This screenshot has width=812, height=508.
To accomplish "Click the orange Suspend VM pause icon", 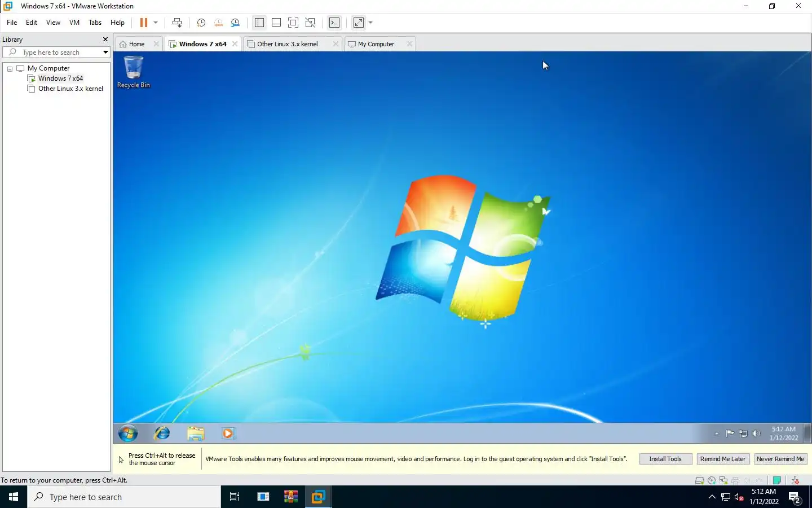I will pos(143,23).
